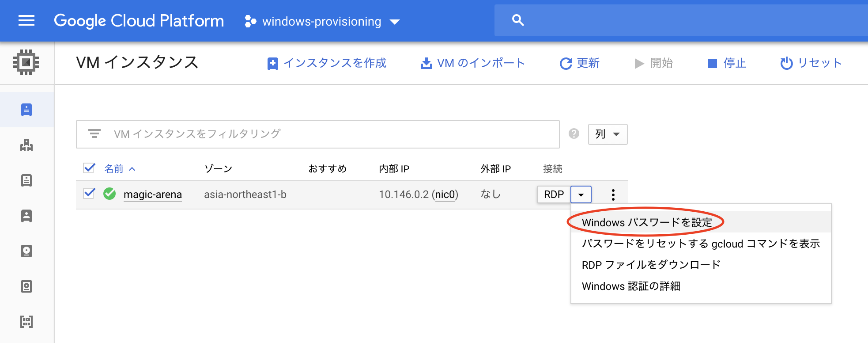Open the hamburger navigation menu
The image size is (868, 343).
tap(26, 21)
